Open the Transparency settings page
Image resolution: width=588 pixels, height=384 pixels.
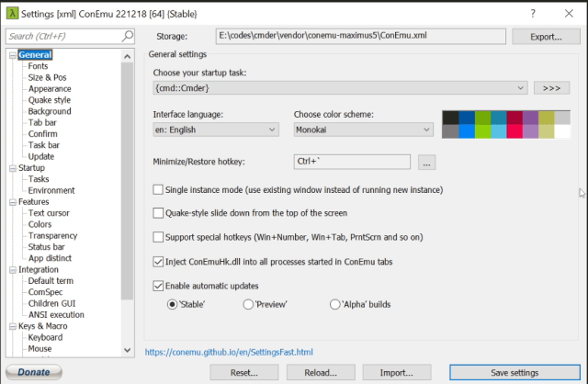[52, 235]
